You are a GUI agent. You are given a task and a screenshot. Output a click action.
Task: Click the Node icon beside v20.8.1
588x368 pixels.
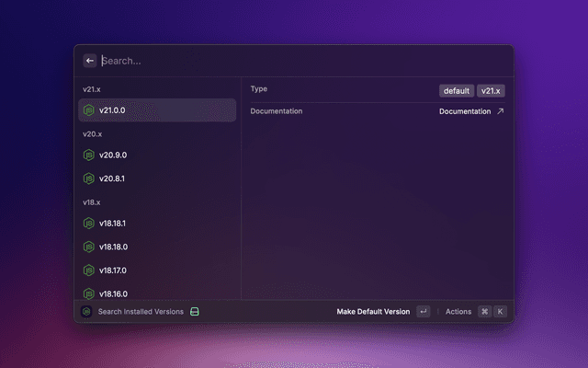click(x=89, y=178)
